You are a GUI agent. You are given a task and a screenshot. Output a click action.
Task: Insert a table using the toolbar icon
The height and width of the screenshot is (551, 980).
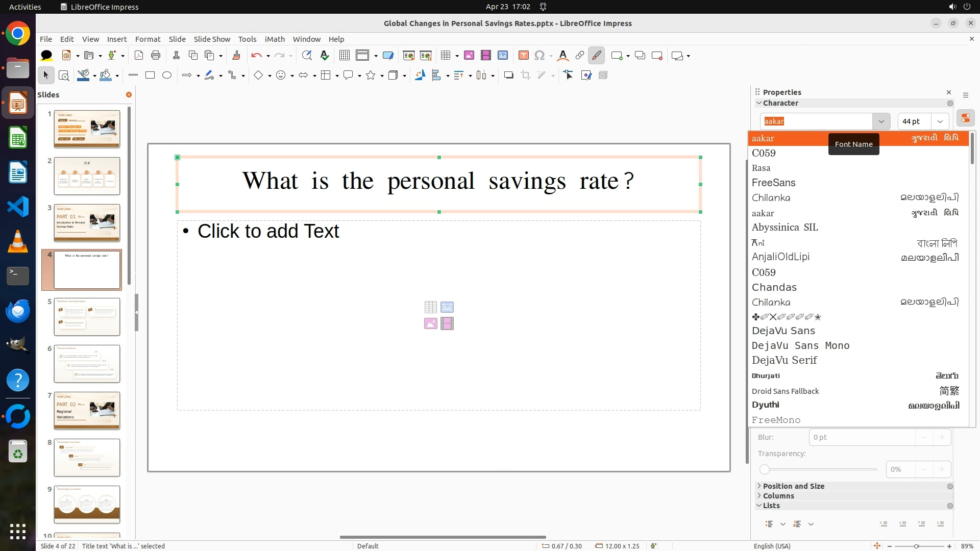[446, 56]
